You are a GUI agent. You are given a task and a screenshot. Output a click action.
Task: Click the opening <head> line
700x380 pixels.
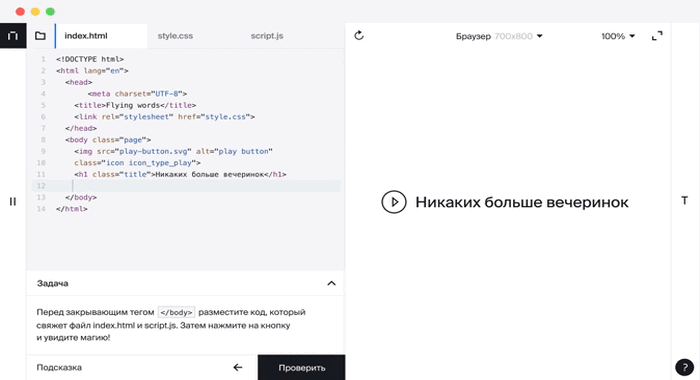tap(79, 82)
